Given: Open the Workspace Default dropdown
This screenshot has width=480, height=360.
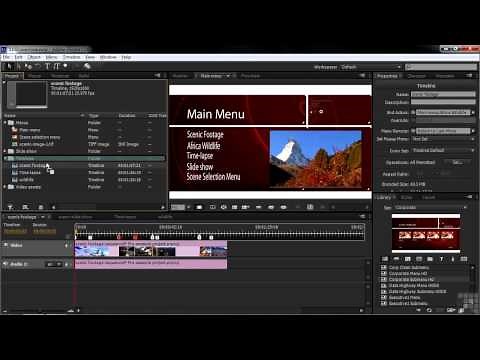Looking at the screenshot, I should click(x=370, y=67).
